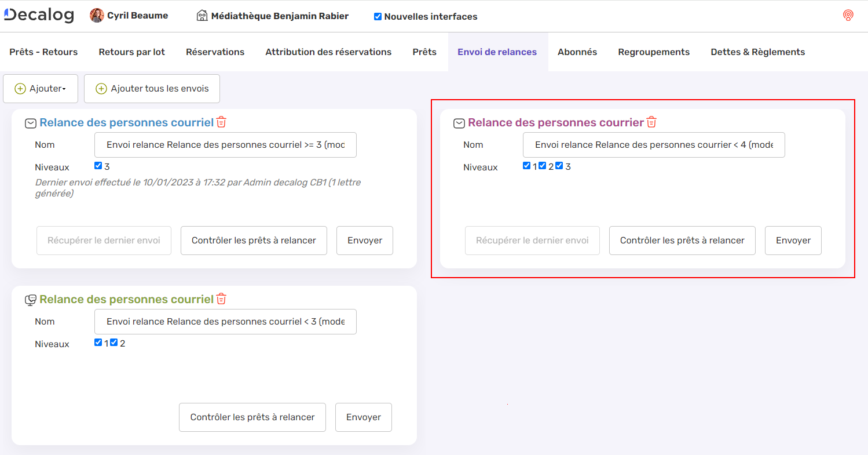Viewport: 868px width, 455px height.
Task: Click the speech-bubble monitor icon on the bottom card
Action: point(30,299)
